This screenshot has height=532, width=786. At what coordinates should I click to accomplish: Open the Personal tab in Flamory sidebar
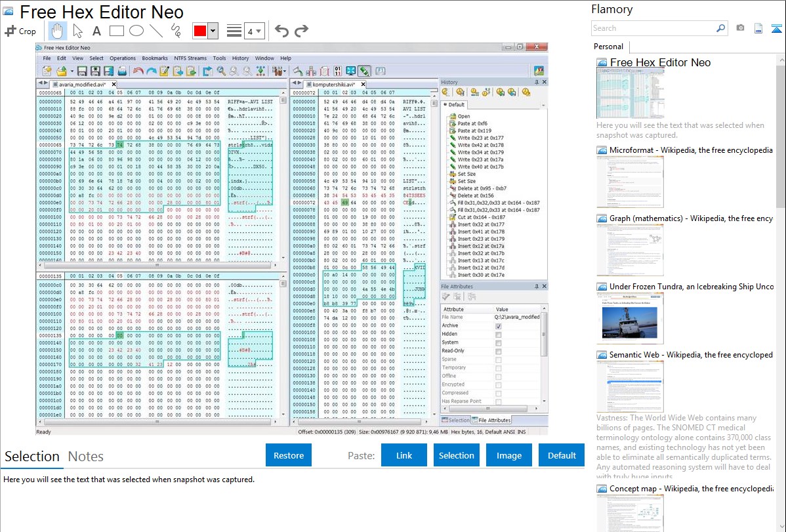click(x=608, y=47)
